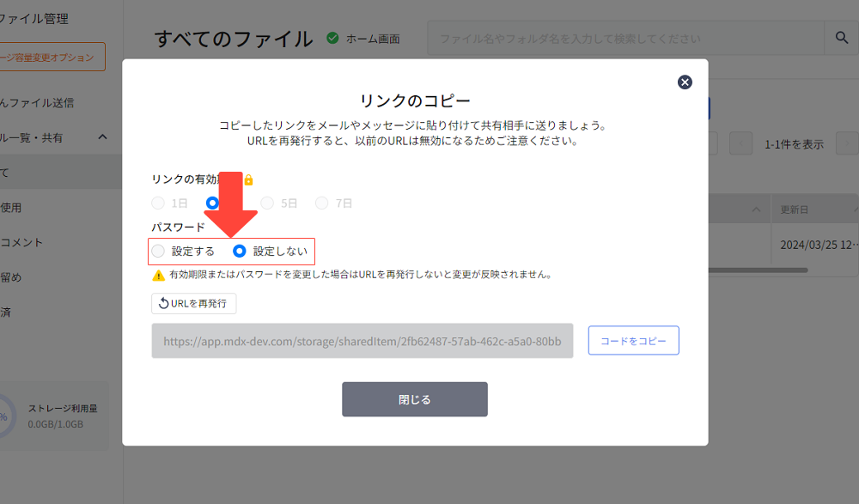Click the lock icon beside link expiry
The height and width of the screenshot is (504, 859).
coord(249,179)
